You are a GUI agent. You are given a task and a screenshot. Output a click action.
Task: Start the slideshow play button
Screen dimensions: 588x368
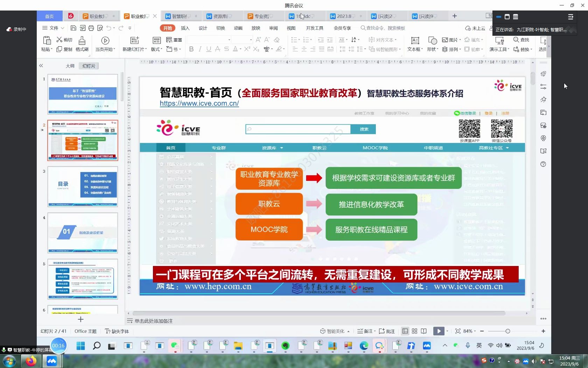pos(439,331)
